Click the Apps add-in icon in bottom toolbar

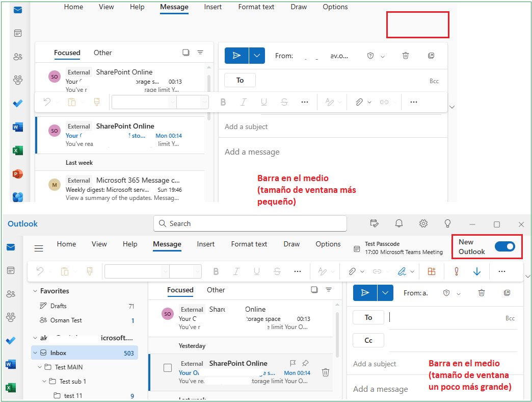[432, 271]
